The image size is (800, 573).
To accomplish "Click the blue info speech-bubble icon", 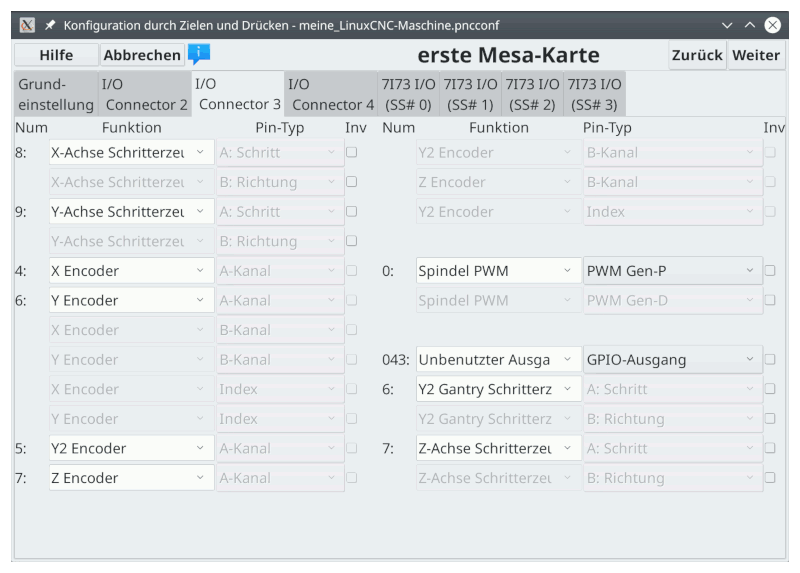I will click(x=199, y=54).
